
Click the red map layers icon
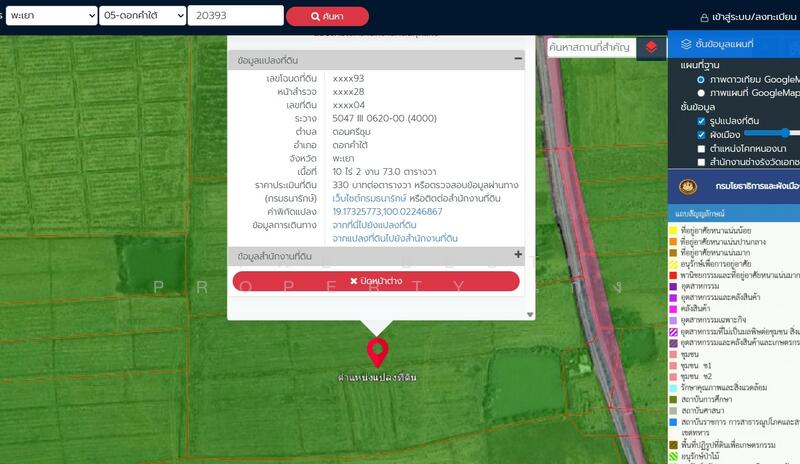pyautogui.click(x=651, y=47)
